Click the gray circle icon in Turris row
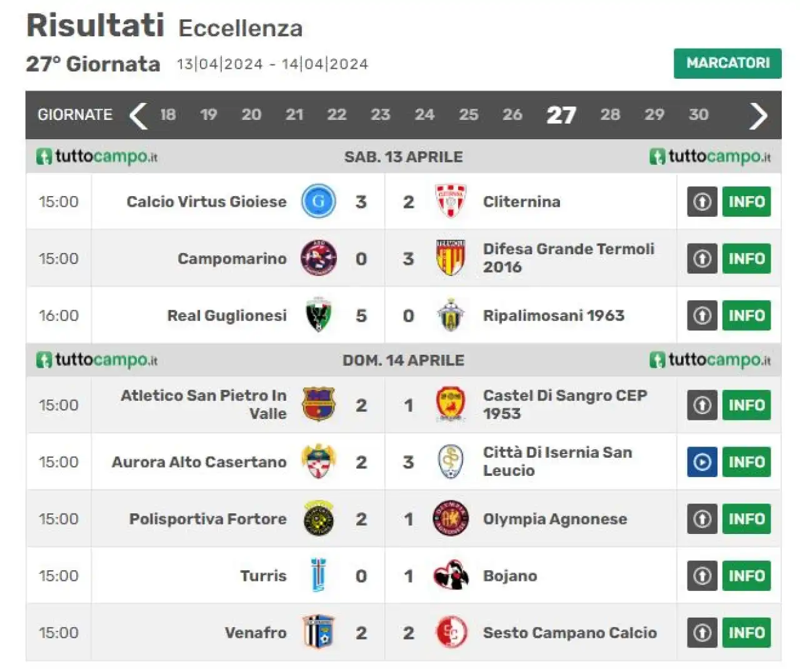 [x=702, y=576]
